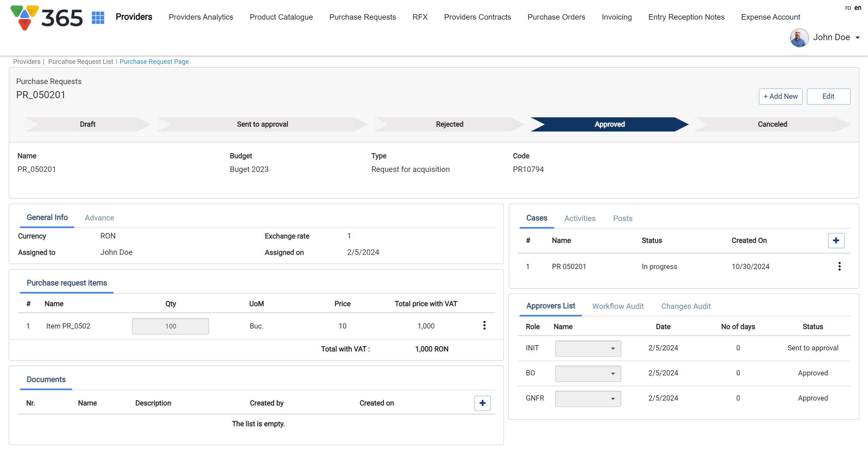Screen dimensions: 868x454
Task: Open the Activities tab
Action: tap(579, 218)
